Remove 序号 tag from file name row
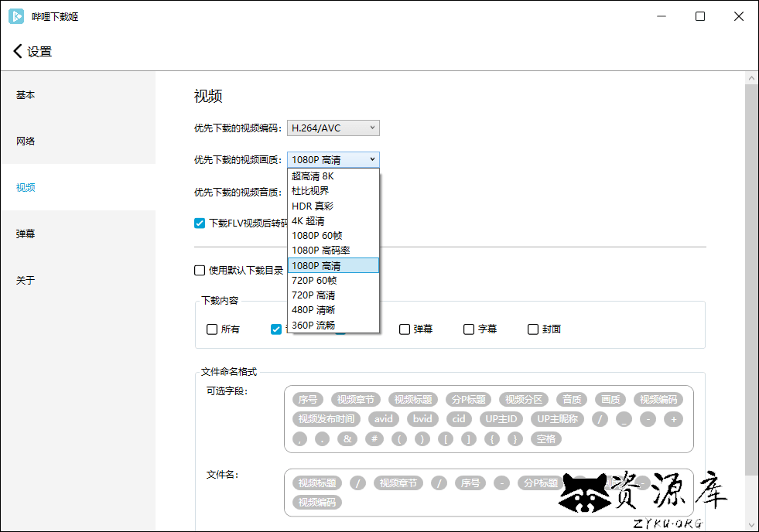Screen dimensions: 759x532 [470, 483]
